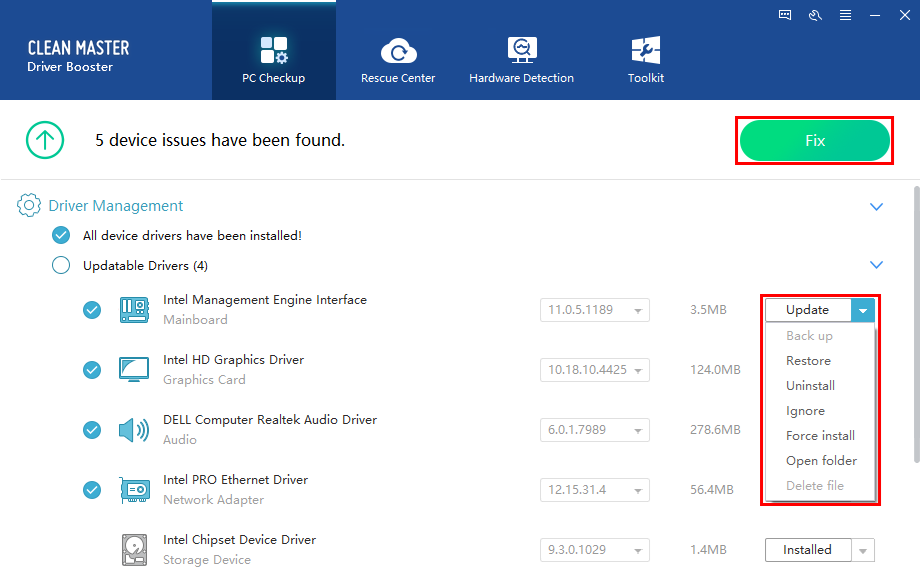Open the feedback message icon
Screen dimensions: 920x580
(x=784, y=15)
